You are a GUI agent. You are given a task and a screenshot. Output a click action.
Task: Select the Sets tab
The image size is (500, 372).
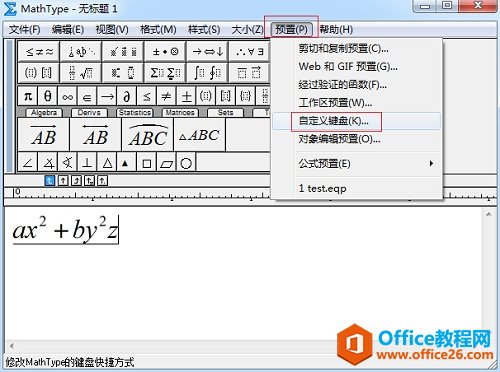(225, 113)
